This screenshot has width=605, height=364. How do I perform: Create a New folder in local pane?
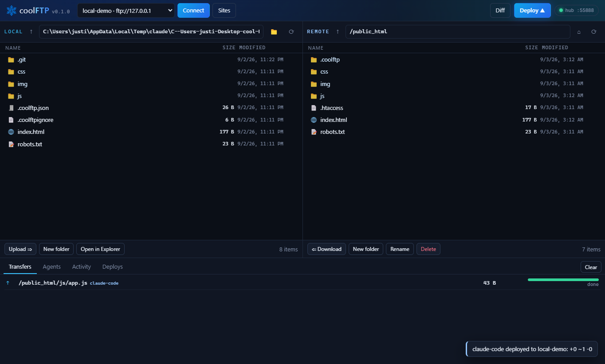(x=56, y=249)
